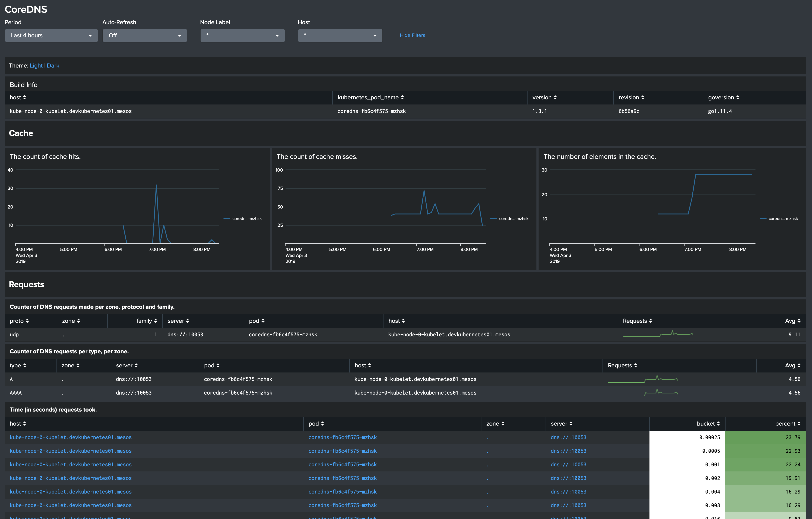This screenshot has width=812, height=519.
Task: Sort per-type table by server column
Action: click(127, 365)
